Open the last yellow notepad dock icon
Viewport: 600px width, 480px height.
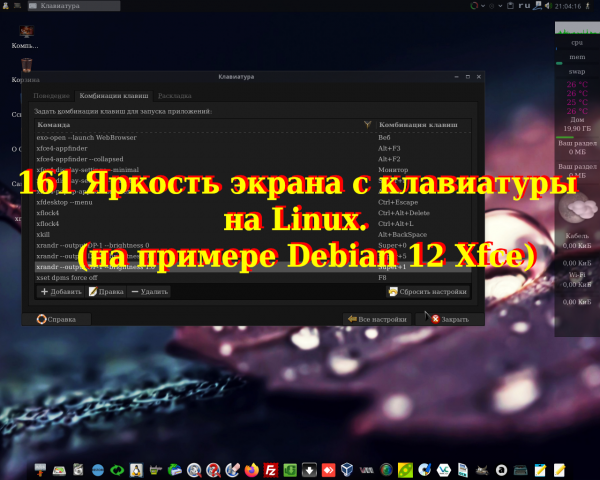point(559,470)
